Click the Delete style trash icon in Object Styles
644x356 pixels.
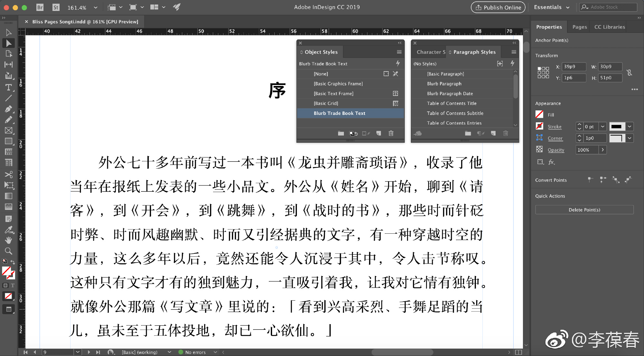tap(391, 133)
